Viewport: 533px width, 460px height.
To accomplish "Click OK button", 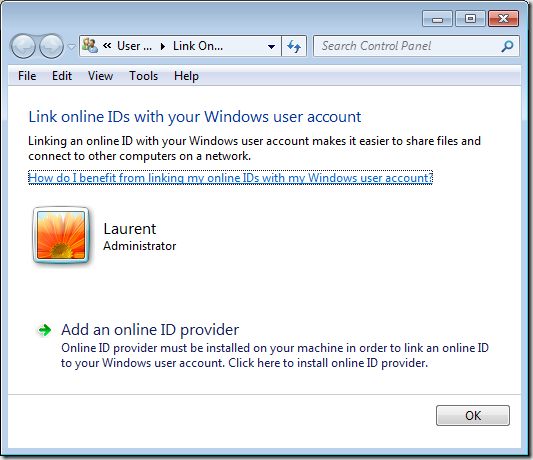I will pyautogui.click(x=473, y=415).
